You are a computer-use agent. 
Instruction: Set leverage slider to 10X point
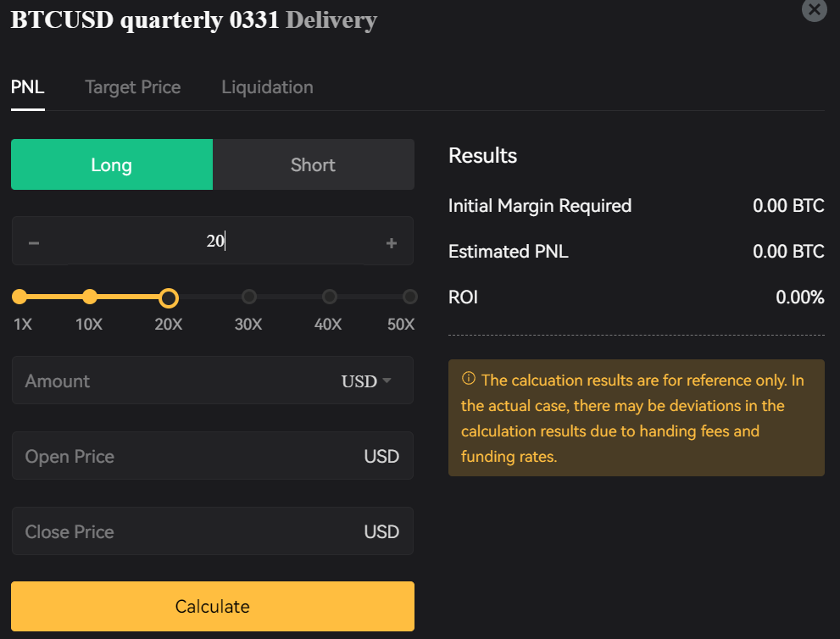tap(90, 297)
